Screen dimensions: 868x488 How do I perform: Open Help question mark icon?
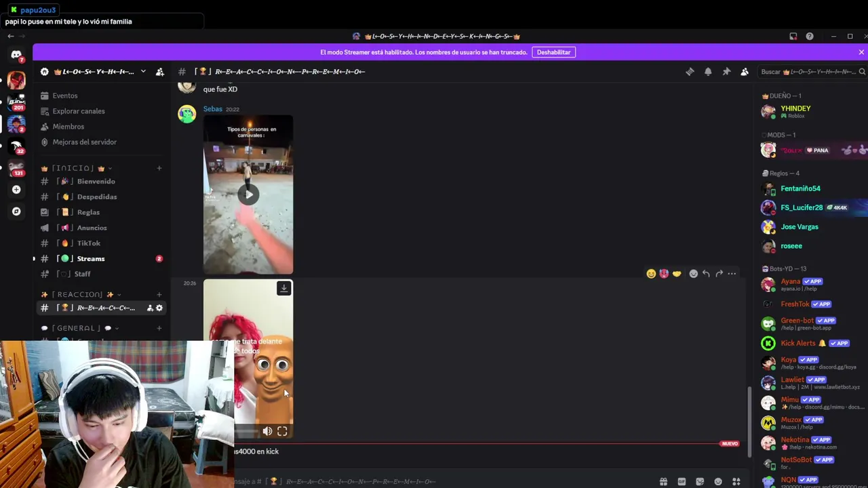810,37
